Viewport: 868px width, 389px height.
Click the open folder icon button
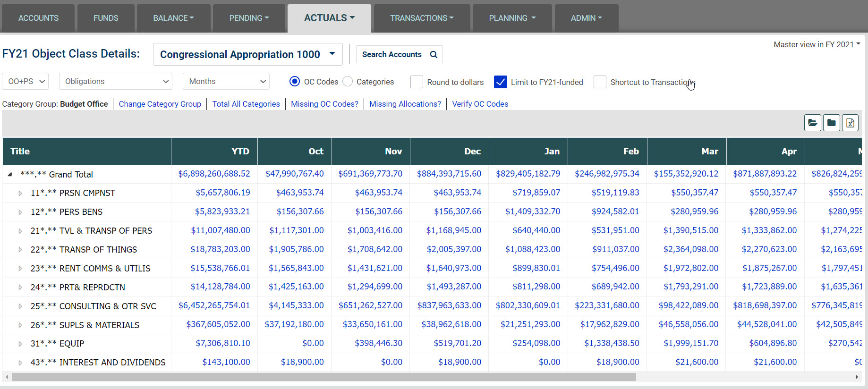[x=812, y=123]
